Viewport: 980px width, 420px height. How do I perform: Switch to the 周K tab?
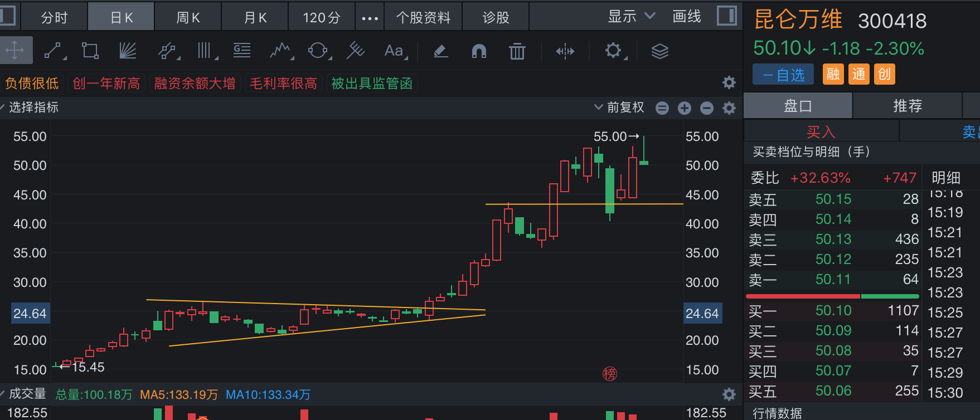(188, 18)
